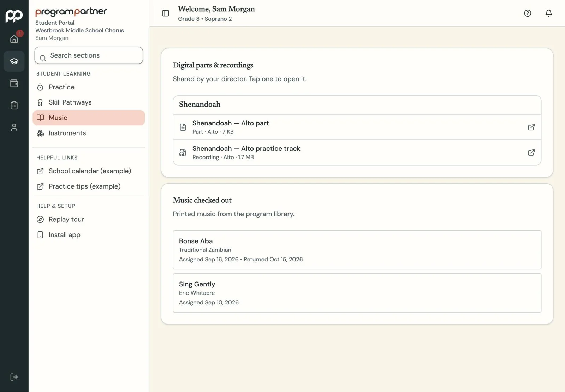Open the notifications bell
Image resolution: width=565 pixels, height=392 pixels.
[549, 13]
